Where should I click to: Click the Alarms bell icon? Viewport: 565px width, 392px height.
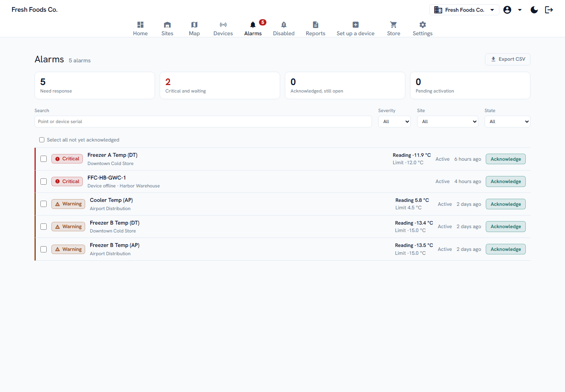click(x=253, y=25)
